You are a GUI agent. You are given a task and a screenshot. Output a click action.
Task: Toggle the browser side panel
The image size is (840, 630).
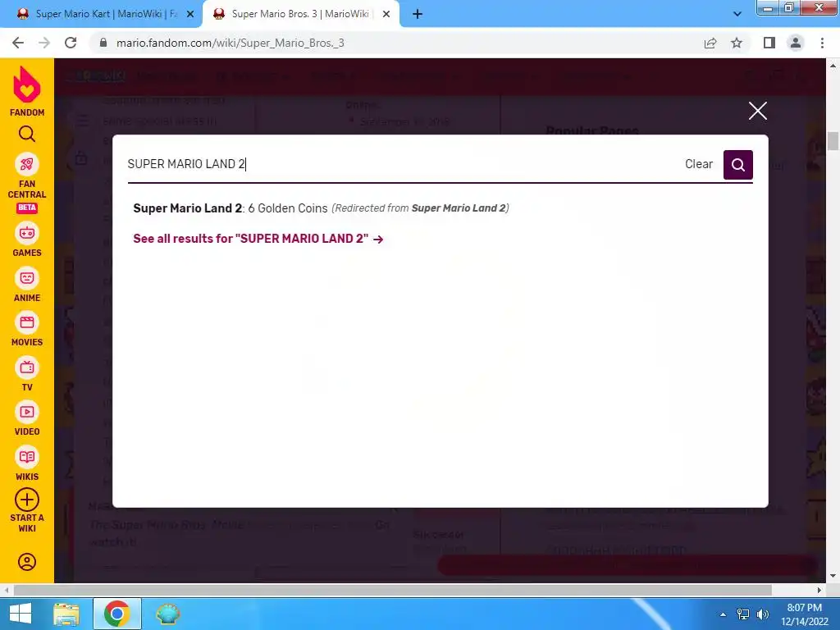pyautogui.click(x=769, y=43)
